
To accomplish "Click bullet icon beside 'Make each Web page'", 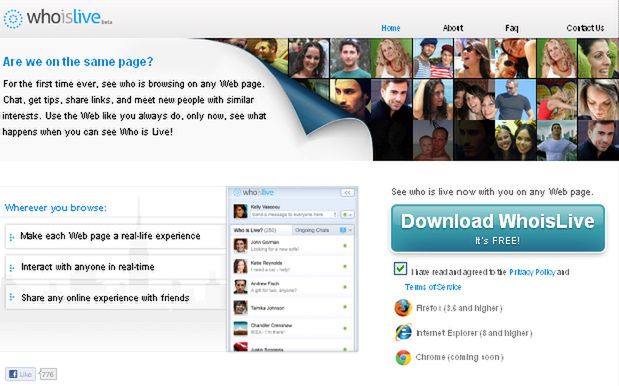I will point(11,237).
